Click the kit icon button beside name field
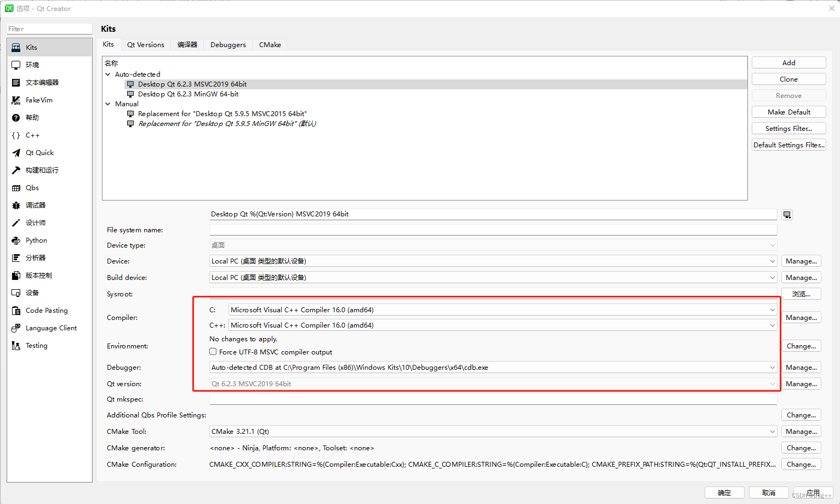Image resolution: width=840 pixels, height=504 pixels. pyautogui.click(x=787, y=215)
